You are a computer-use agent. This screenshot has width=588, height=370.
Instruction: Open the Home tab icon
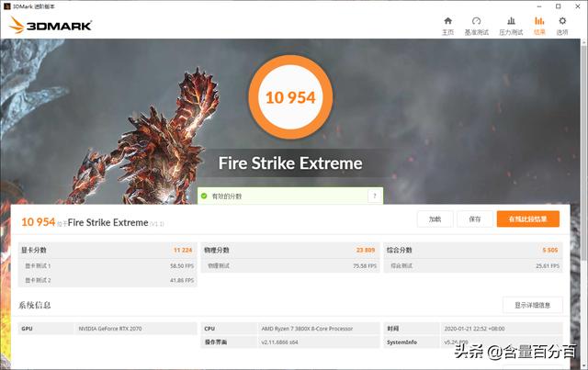[447, 21]
